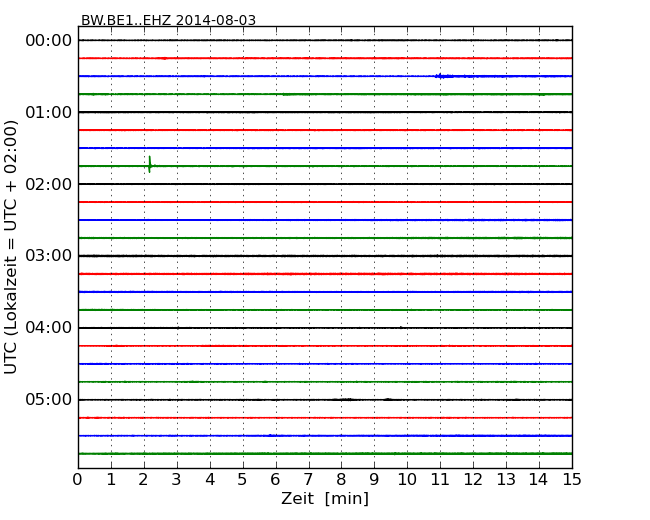The height and width of the screenshot is (520, 650).
Task: Select x-axis tick label 13
Action: pyautogui.click(x=506, y=480)
